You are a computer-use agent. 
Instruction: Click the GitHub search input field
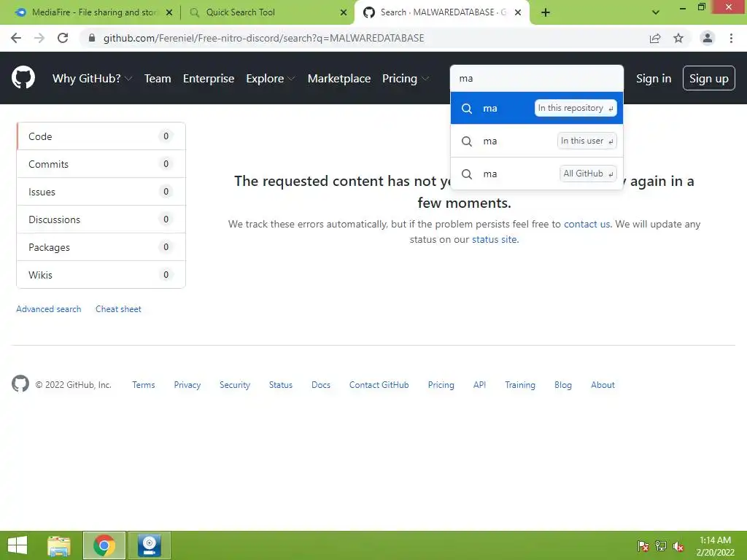pyautogui.click(x=536, y=79)
